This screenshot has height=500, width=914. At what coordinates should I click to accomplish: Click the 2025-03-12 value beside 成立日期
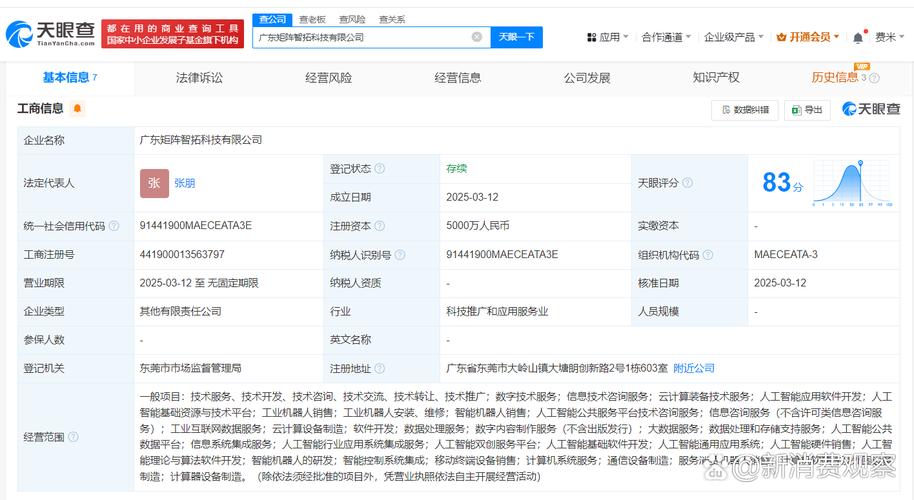click(x=472, y=197)
